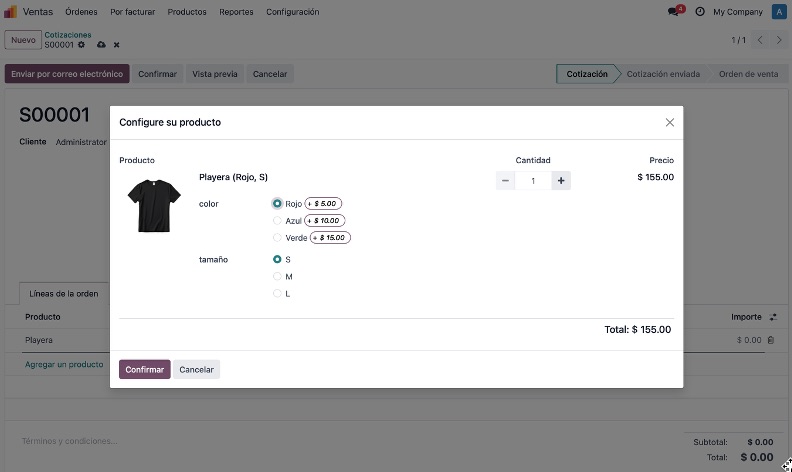The width and height of the screenshot is (792, 472).
Task: Click the Ventas app logo icon
Action: (10, 12)
